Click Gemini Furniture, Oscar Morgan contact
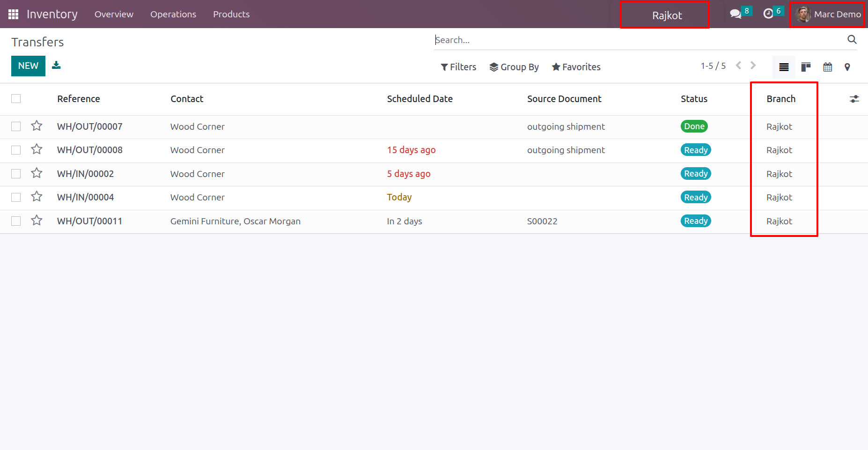This screenshot has width=868, height=450. point(235,221)
